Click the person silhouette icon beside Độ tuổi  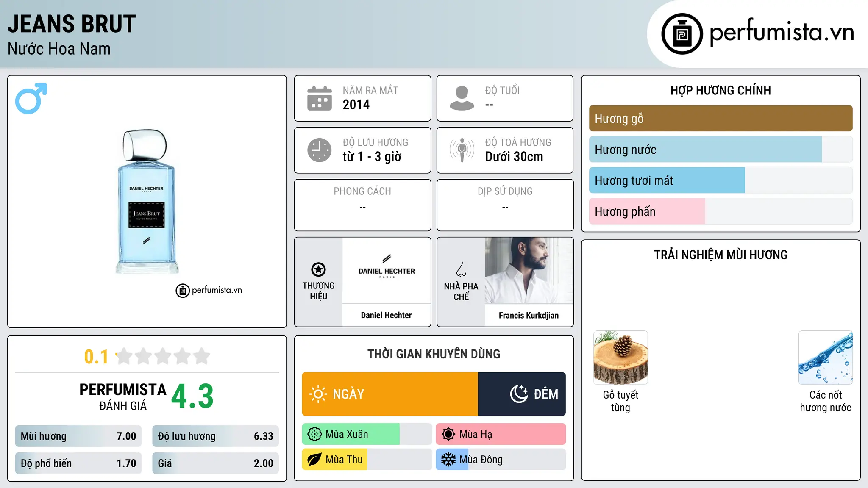click(462, 98)
